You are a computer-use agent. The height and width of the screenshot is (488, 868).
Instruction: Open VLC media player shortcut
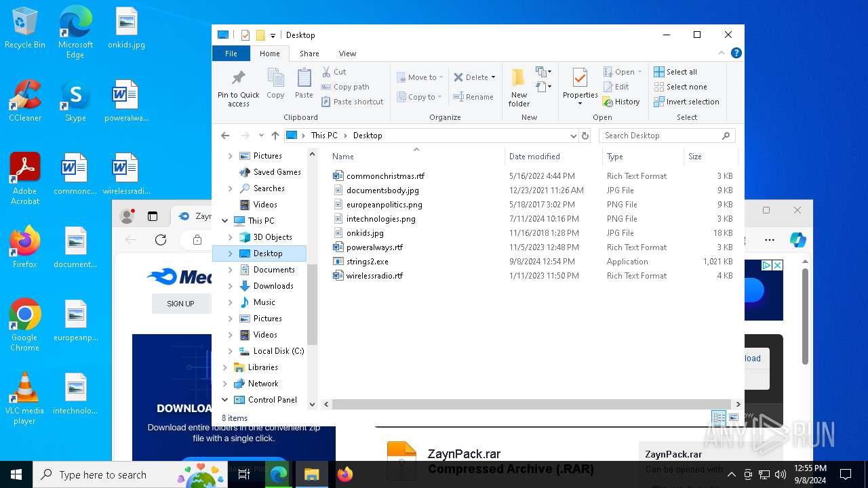coord(25,398)
